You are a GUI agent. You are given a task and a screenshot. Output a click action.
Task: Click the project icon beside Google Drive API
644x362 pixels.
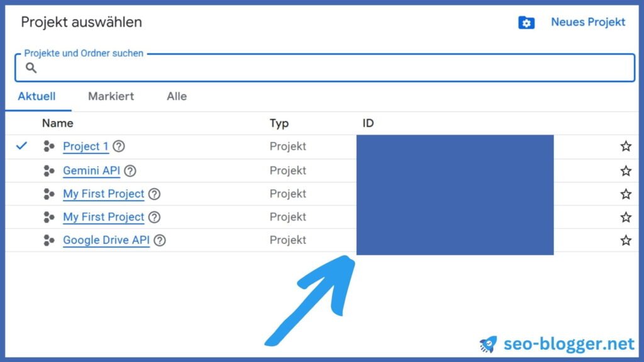pyautogui.click(x=49, y=240)
